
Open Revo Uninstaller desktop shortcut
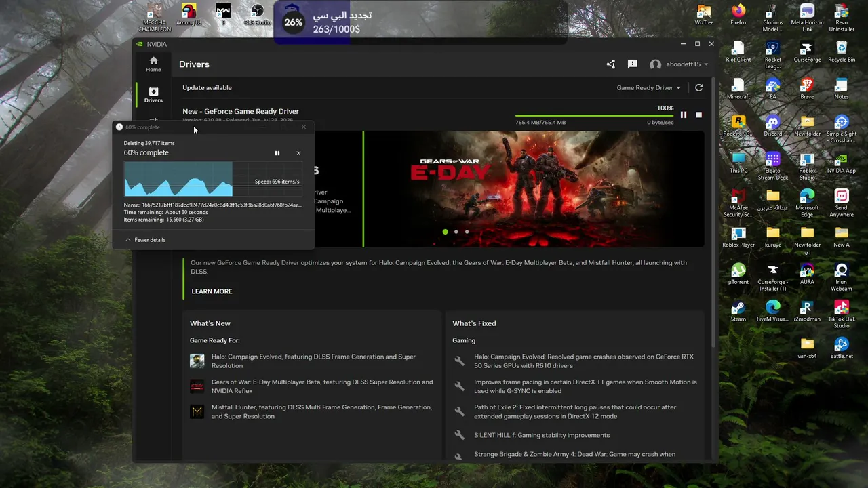(x=842, y=18)
